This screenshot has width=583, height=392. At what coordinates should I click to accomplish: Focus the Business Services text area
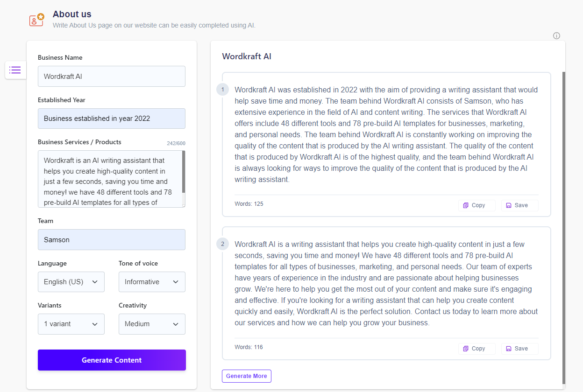(110, 179)
